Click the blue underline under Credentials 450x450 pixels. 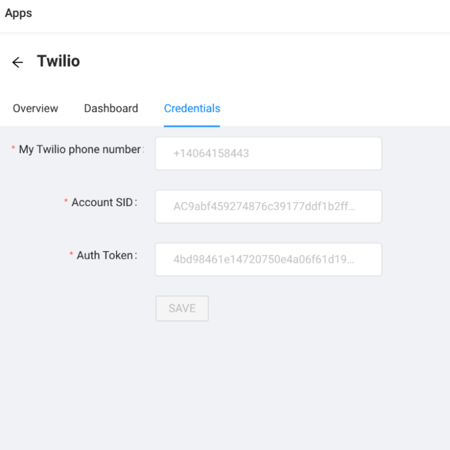tap(192, 126)
